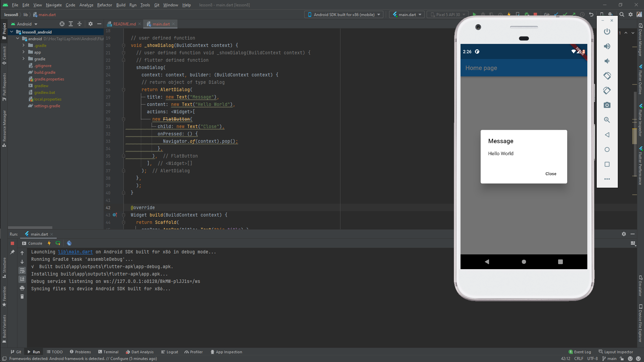Stop the running app with the red square icon
This screenshot has width=644, height=362.
click(x=536, y=14)
